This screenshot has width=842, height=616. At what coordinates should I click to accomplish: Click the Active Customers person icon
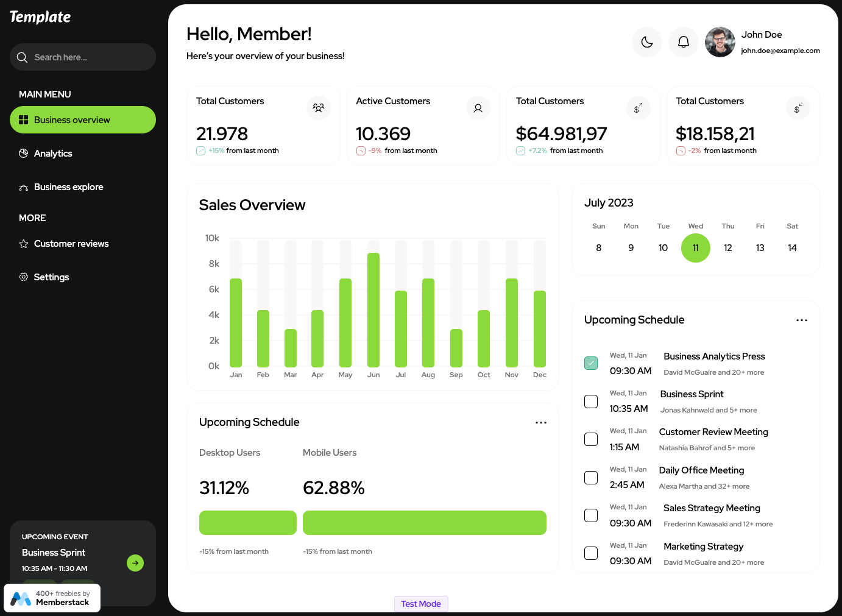pos(478,107)
